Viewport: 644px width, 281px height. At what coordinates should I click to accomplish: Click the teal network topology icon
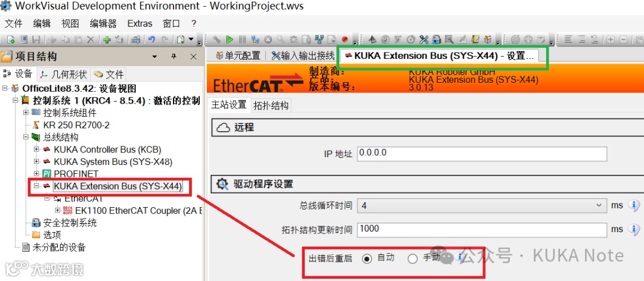[319, 40]
